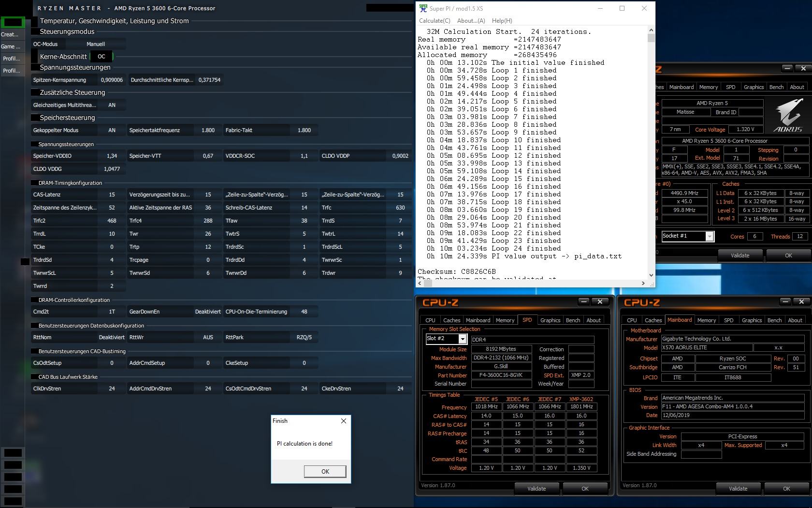Click the VDDCR-SOC value 1,1
812x508 pixels.
304,156
